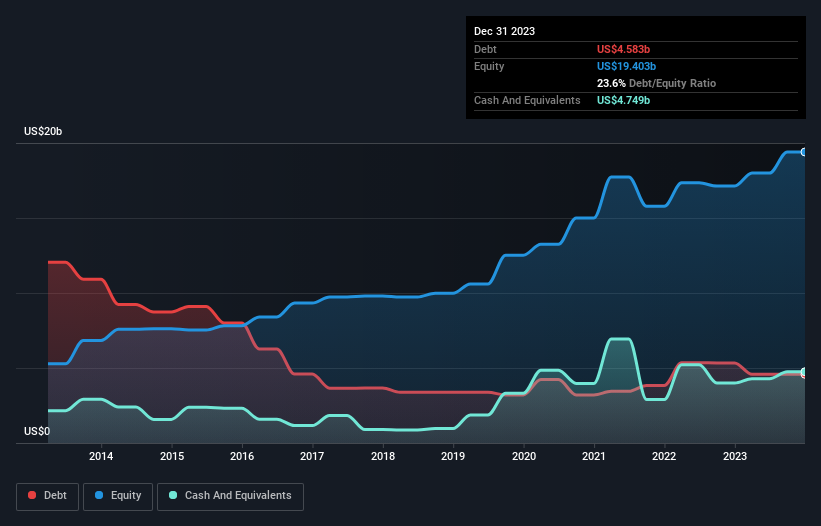Click the US$0 y-axis label

(37, 431)
